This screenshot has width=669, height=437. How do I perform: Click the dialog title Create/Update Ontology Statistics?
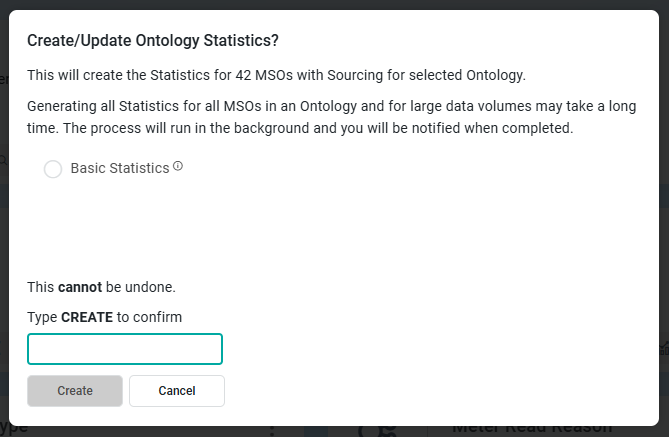[153, 41]
